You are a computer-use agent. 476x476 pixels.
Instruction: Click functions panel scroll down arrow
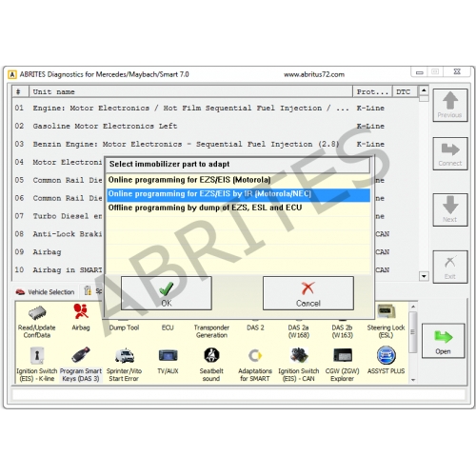[x=413, y=380]
